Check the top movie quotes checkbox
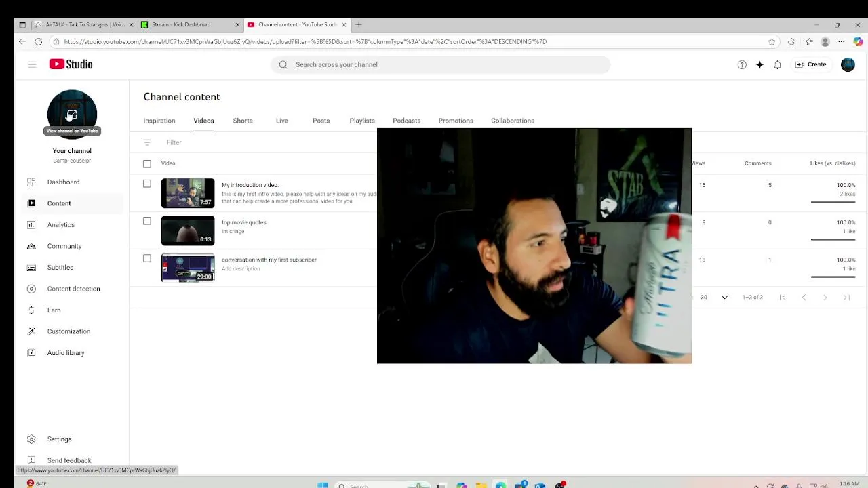The width and height of the screenshot is (868, 488). pos(147,221)
